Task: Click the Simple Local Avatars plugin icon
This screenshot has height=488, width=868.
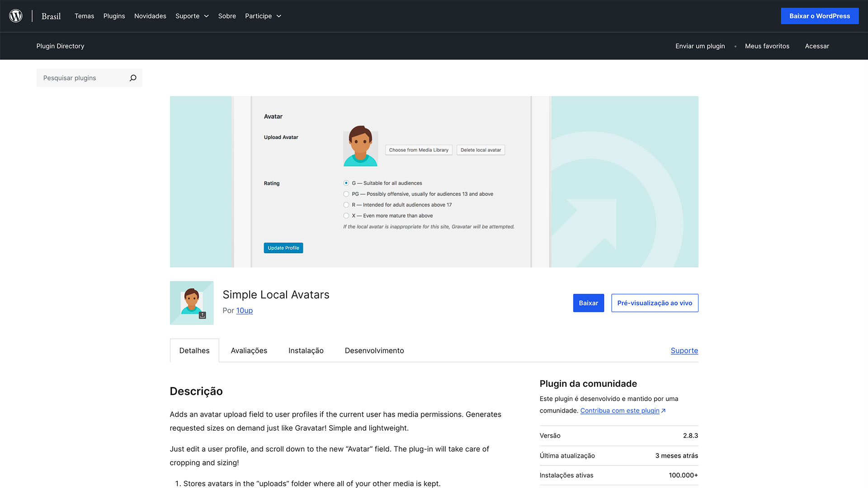Action: click(192, 303)
